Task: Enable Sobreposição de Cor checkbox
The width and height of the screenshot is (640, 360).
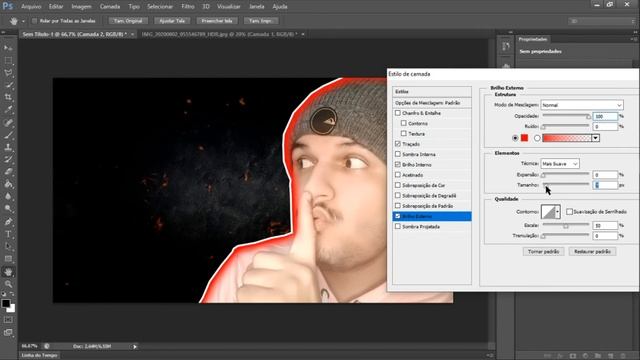Action: pyautogui.click(x=398, y=185)
